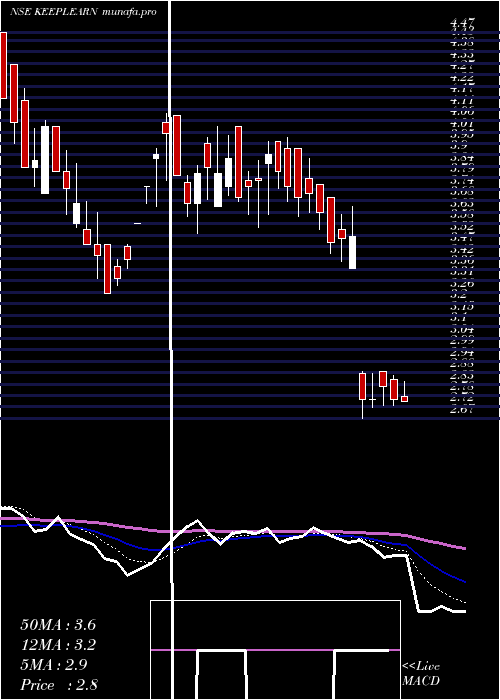Click the 2.94 price axis label

point(463,353)
